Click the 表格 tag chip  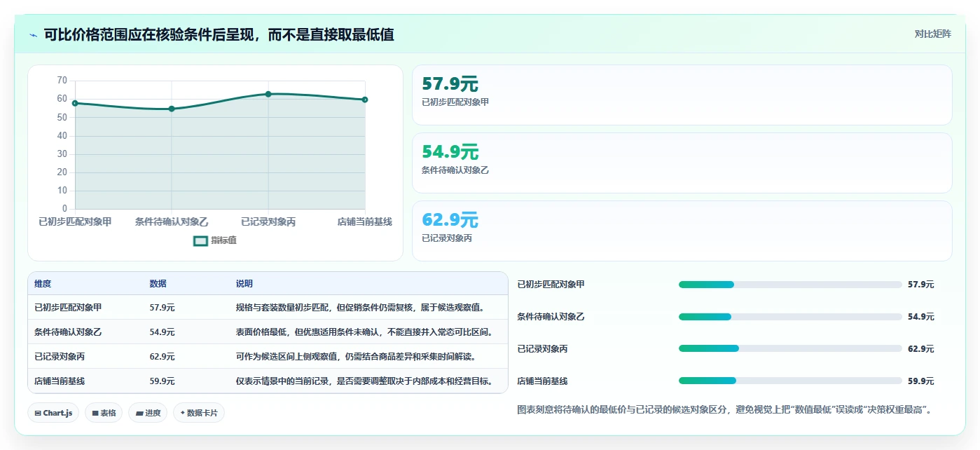click(104, 413)
